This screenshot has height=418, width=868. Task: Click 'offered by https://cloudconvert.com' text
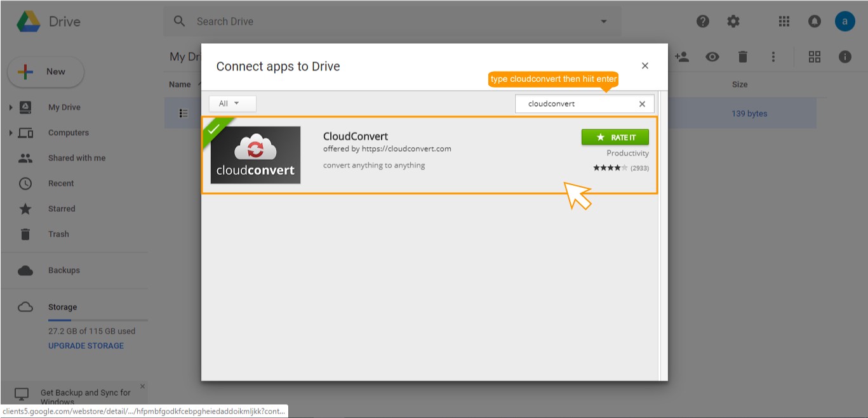point(387,149)
